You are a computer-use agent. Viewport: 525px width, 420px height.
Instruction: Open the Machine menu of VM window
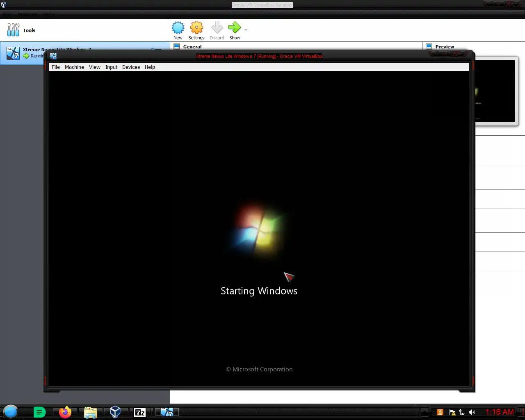(74, 67)
